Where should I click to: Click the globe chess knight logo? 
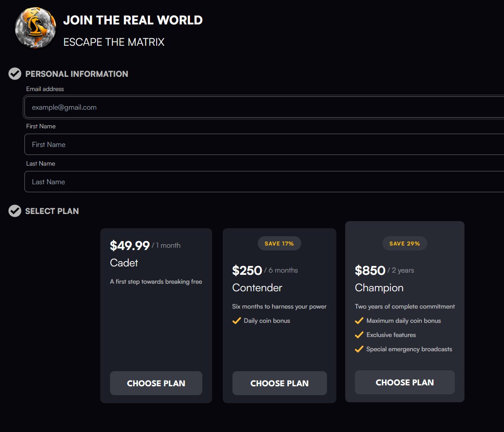35,28
